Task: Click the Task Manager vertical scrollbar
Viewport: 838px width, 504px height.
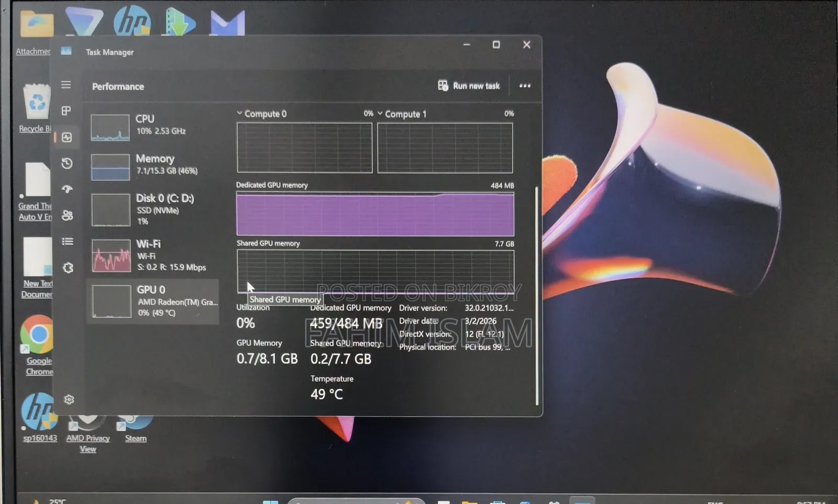Action: [x=537, y=296]
